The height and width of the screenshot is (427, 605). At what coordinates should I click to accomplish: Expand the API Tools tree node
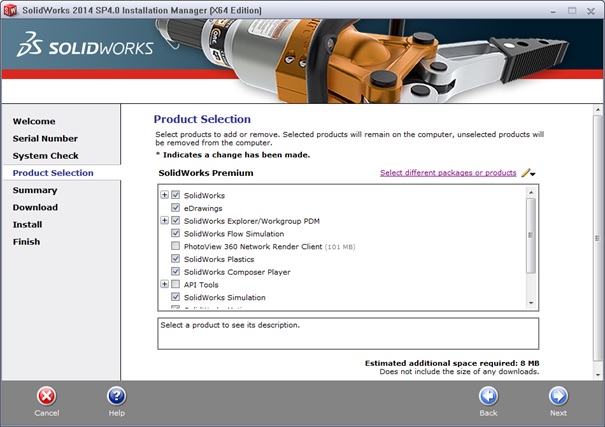pyautogui.click(x=165, y=285)
